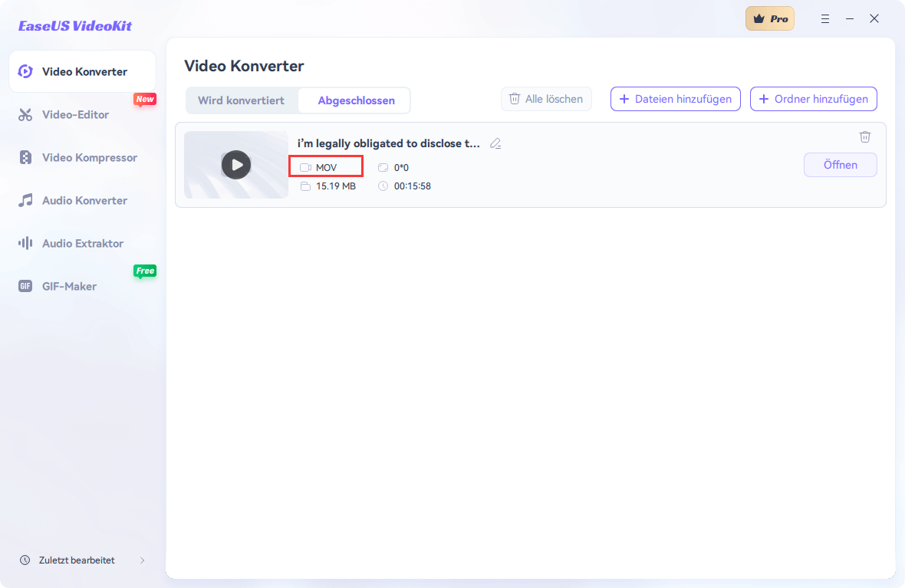Click the Video Kompressor film icon

coord(25,157)
